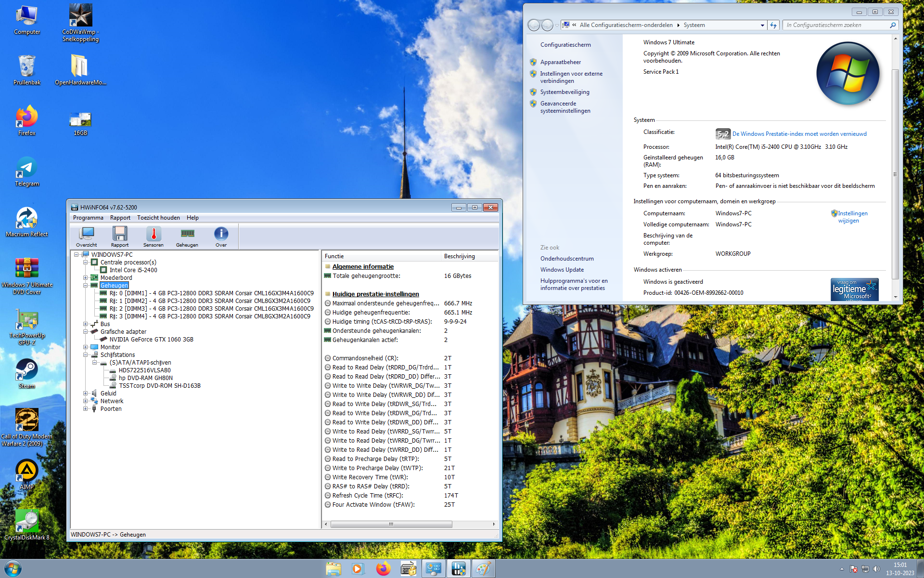Viewport: 924px width, 578px height.
Task: Click the Systeem window vertical scrollbar
Action: click(x=895, y=174)
